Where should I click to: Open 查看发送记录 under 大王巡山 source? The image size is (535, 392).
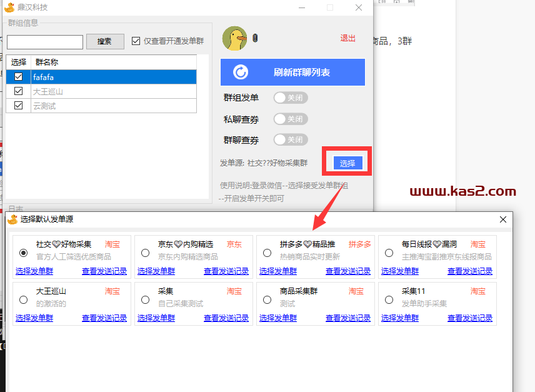click(x=104, y=318)
